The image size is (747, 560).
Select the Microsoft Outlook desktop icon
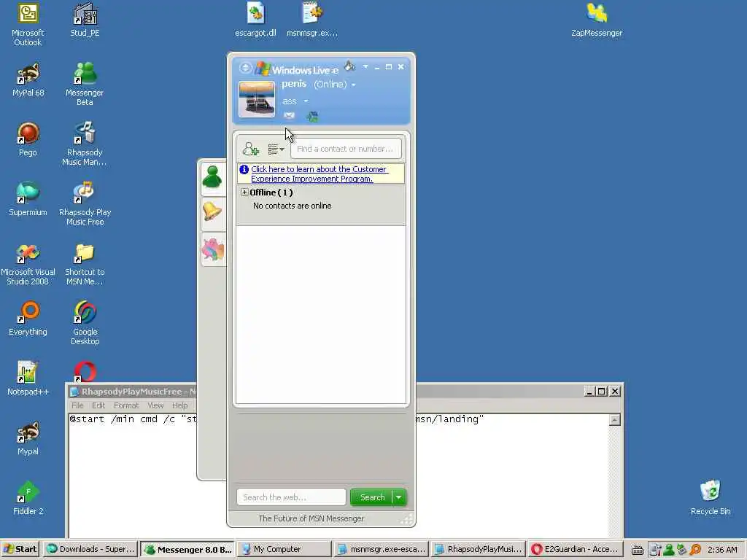tap(28, 25)
